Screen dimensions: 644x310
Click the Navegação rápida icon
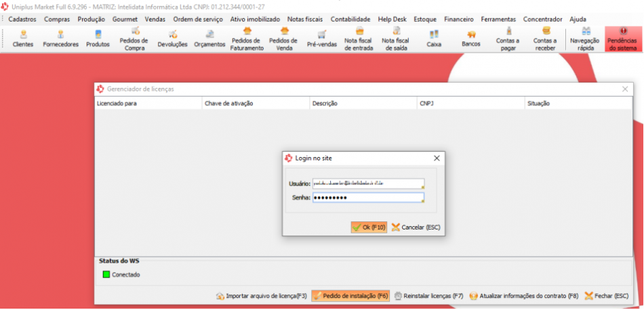(x=585, y=39)
